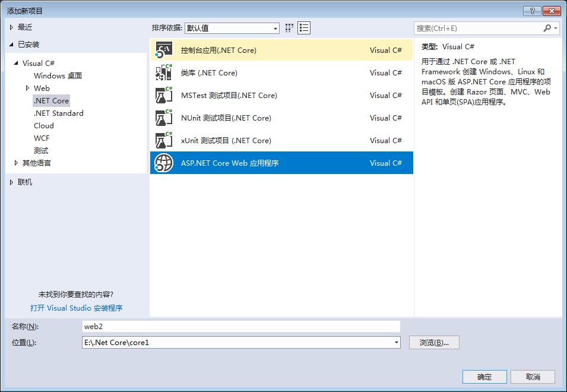Viewport: 567px width, 392px height.
Task: Select the .NET Core category
Action: (x=51, y=100)
